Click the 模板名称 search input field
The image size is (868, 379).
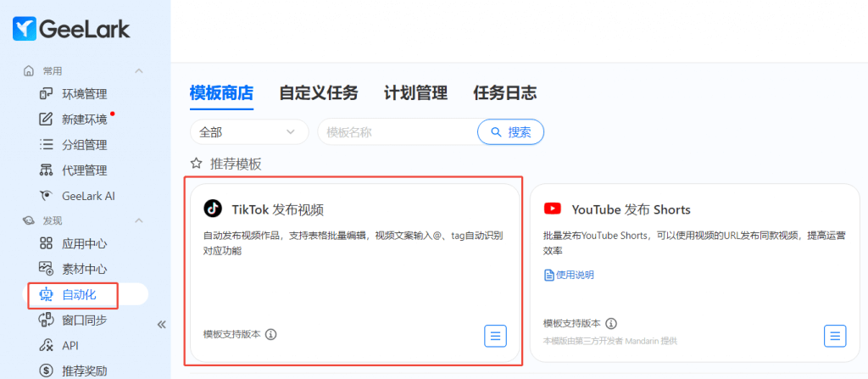coord(397,132)
